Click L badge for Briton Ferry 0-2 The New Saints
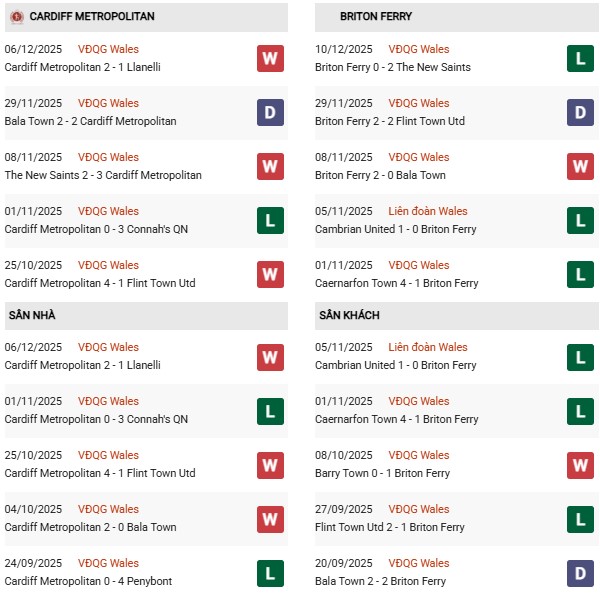Image resolution: width=600 pixels, height=595 pixels. click(580, 58)
